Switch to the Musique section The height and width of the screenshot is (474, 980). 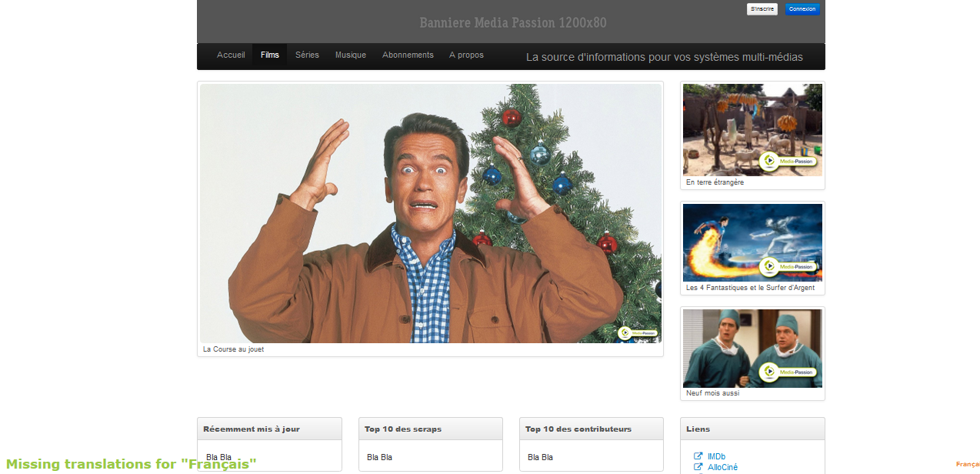click(x=351, y=55)
